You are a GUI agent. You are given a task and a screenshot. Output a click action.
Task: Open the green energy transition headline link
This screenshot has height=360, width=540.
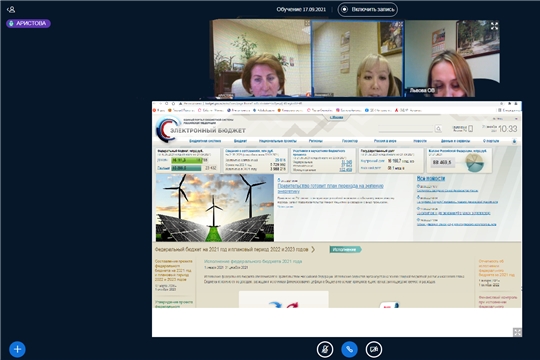330,188
